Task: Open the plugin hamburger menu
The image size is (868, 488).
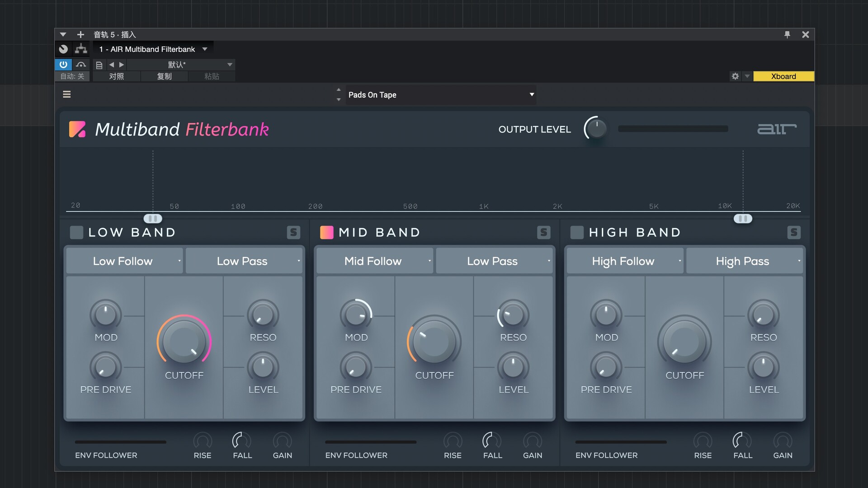Action: click(67, 94)
